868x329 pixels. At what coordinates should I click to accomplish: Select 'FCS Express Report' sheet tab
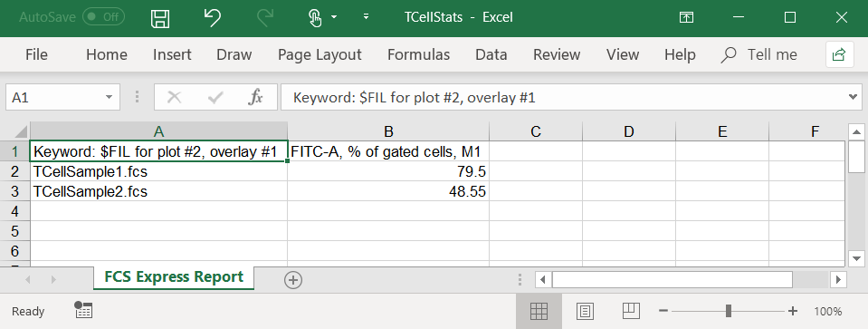(174, 277)
